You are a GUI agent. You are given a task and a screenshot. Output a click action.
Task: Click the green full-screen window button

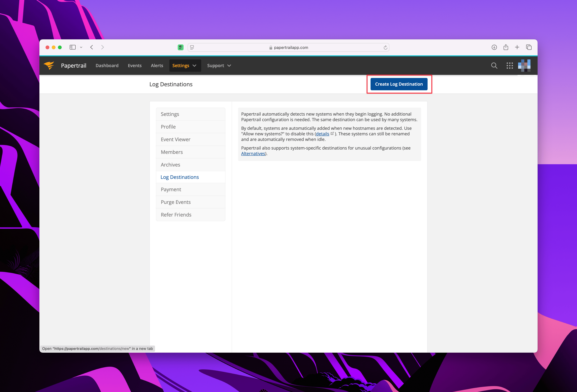(60, 47)
